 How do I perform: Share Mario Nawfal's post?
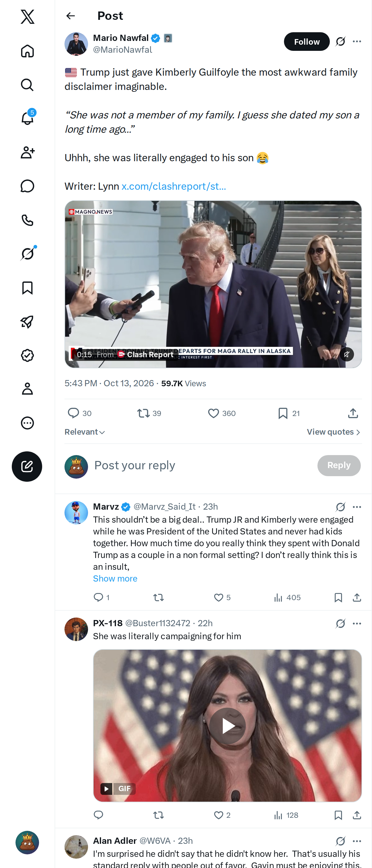[353, 413]
